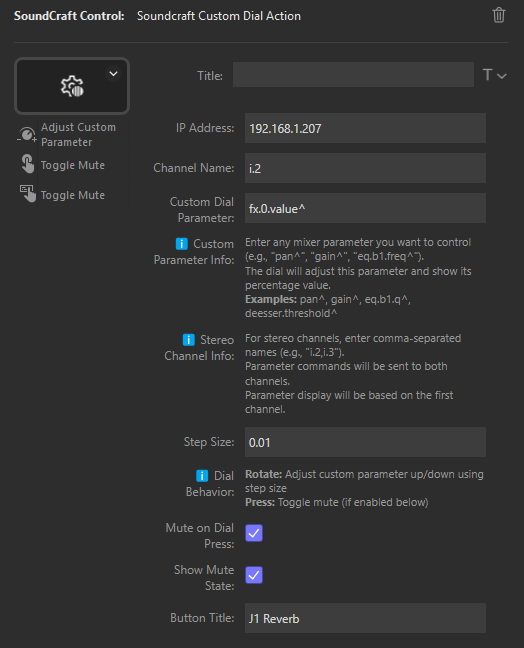Open the title text style dropdown
Viewport: 524px width, 648px height.
(x=495, y=75)
